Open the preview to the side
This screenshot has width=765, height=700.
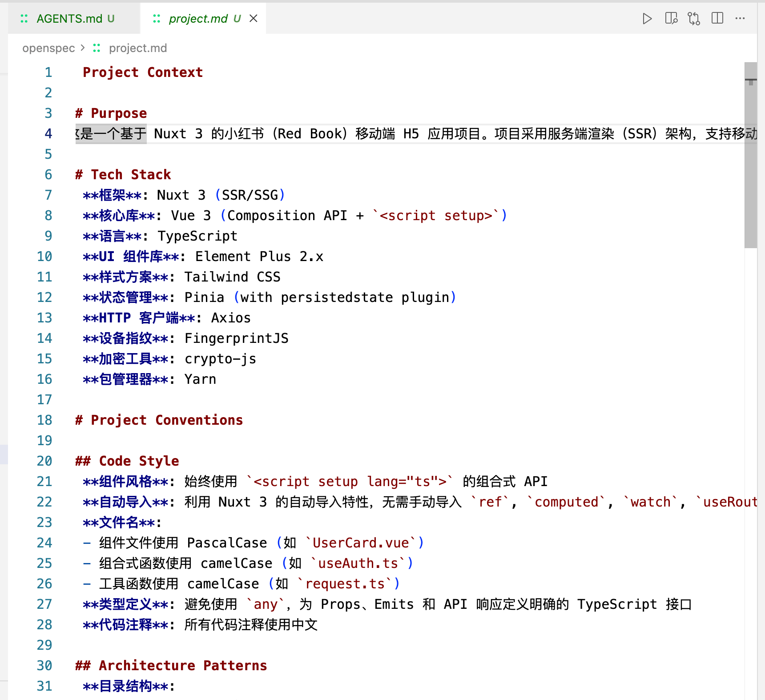(x=671, y=19)
